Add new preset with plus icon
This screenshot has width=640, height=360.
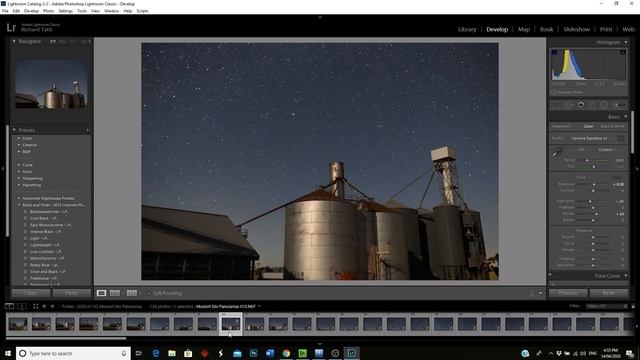[88, 130]
